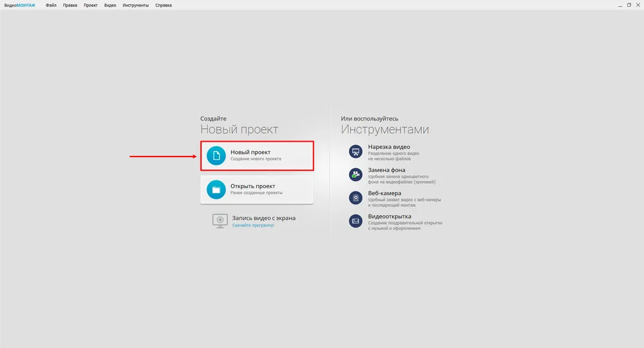Open the Файл menu
Viewport: 644px width, 348px height.
[x=51, y=5]
